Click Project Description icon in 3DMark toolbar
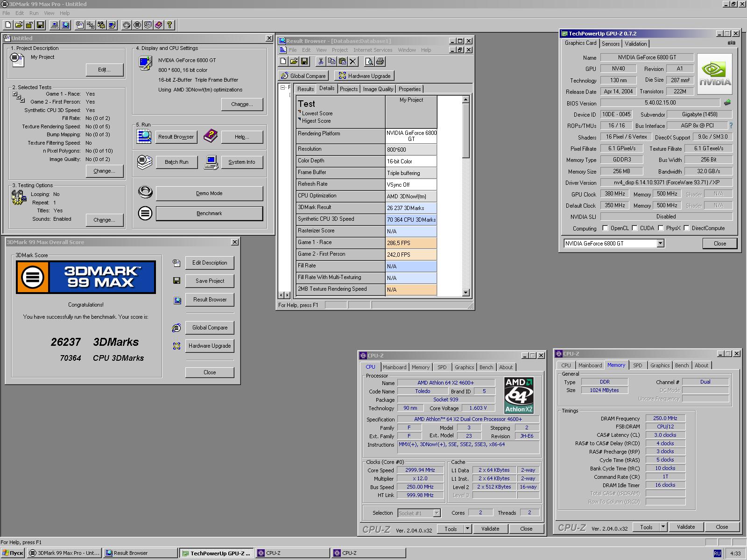The height and width of the screenshot is (560, 747). [80, 25]
